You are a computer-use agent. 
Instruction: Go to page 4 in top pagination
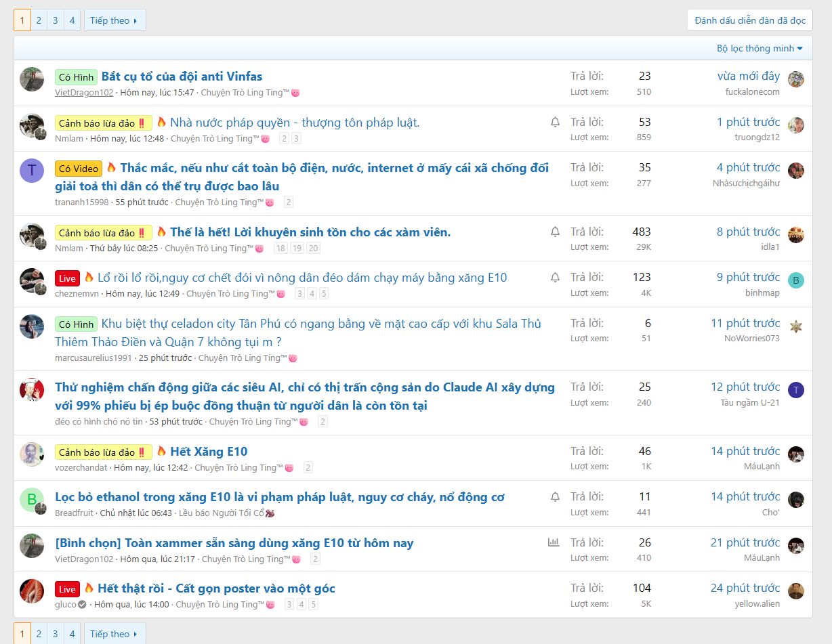(72, 20)
